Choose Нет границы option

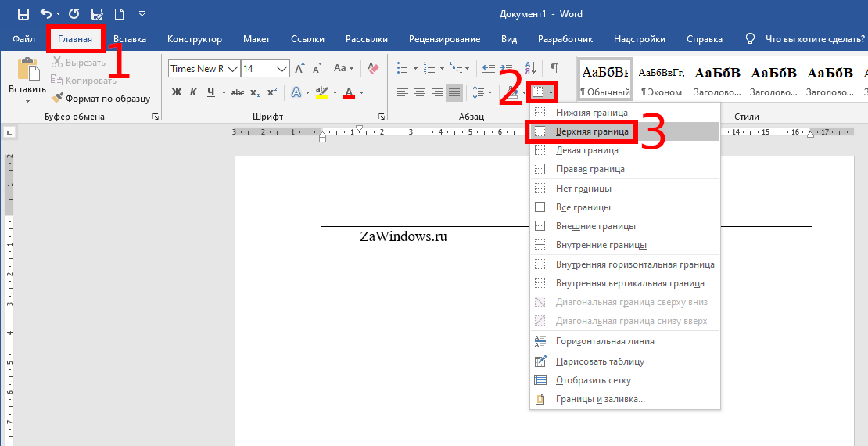point(625,189)
